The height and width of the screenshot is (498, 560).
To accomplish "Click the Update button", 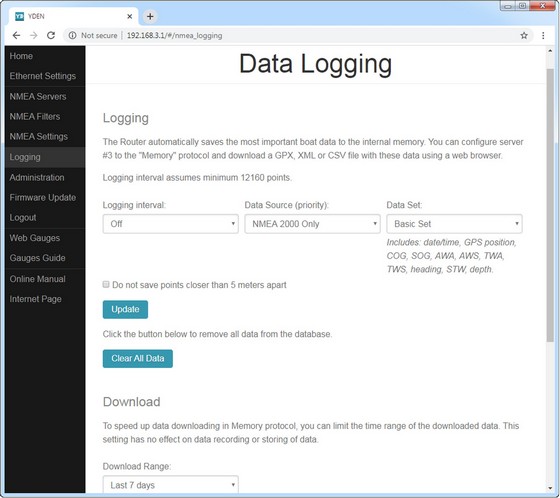I will [125, 309].
